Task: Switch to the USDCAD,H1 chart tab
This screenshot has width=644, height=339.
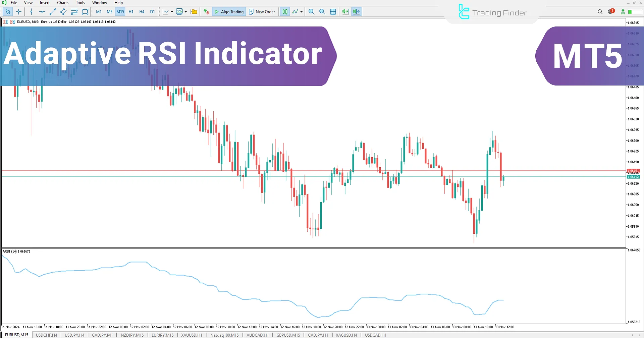Action: click(x=376, y=335)
